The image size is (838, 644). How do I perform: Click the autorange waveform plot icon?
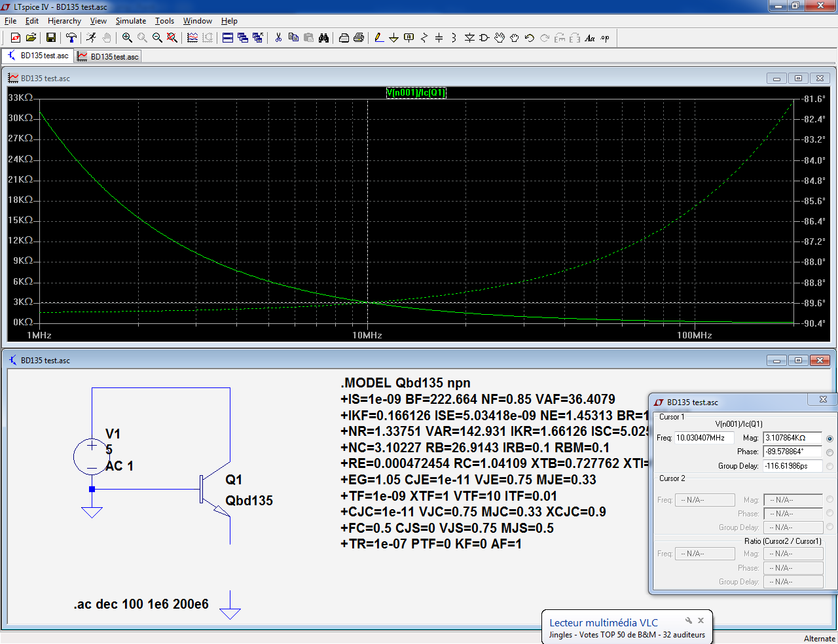click(192, 38)
